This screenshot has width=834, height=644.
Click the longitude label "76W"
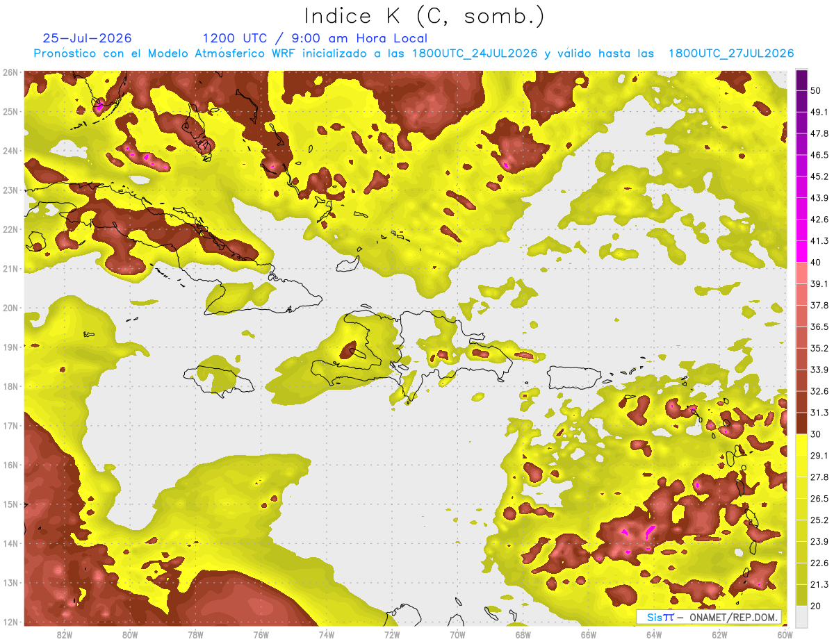pos(261,635)
